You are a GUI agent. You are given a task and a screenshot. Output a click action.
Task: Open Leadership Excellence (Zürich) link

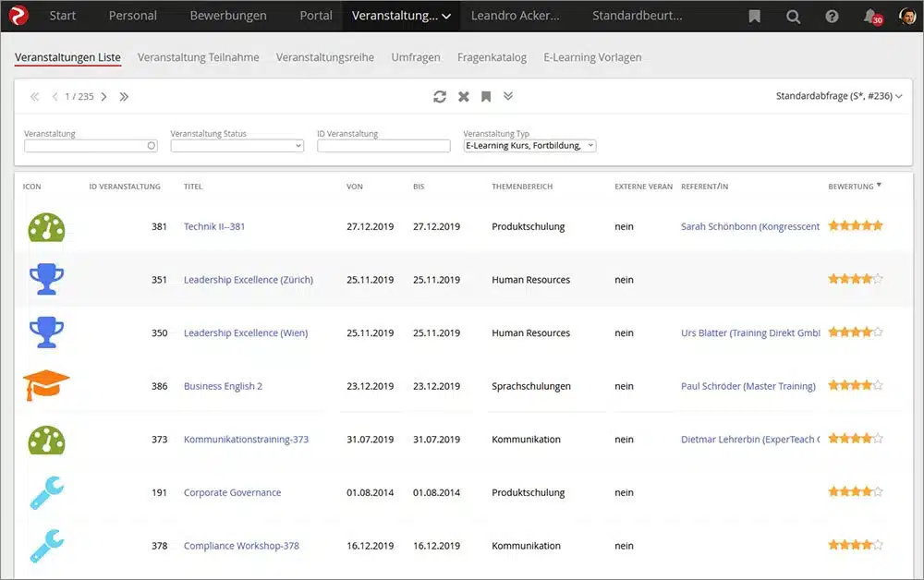[x=248, y=280]
